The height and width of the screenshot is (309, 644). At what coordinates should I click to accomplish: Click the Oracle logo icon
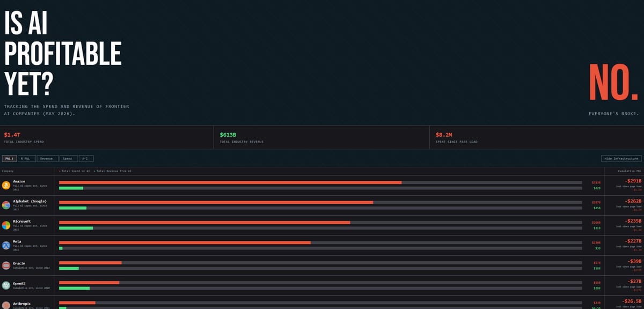pyautogui.click(x=6, y=265)
